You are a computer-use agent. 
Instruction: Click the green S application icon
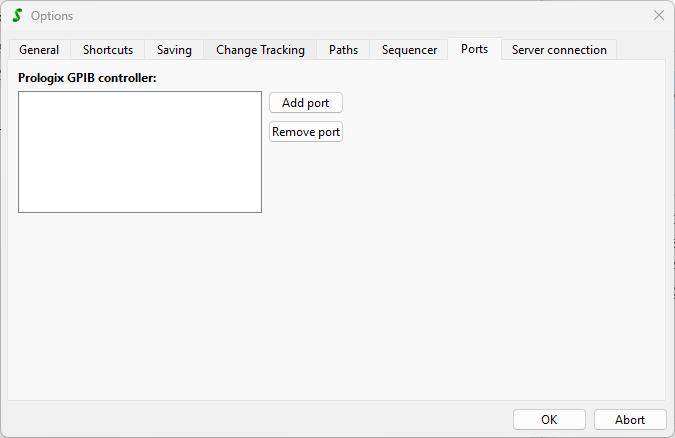point(16,16)
